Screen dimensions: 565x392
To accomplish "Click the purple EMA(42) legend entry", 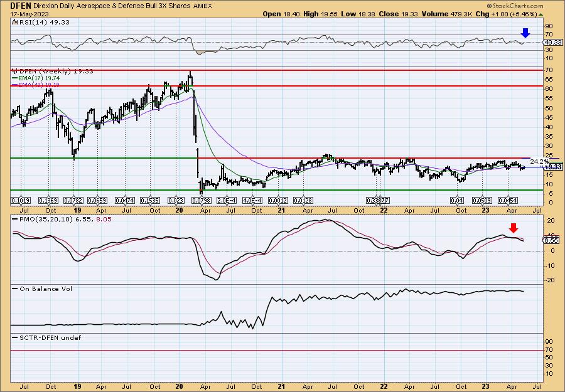I will pos(36,85).
